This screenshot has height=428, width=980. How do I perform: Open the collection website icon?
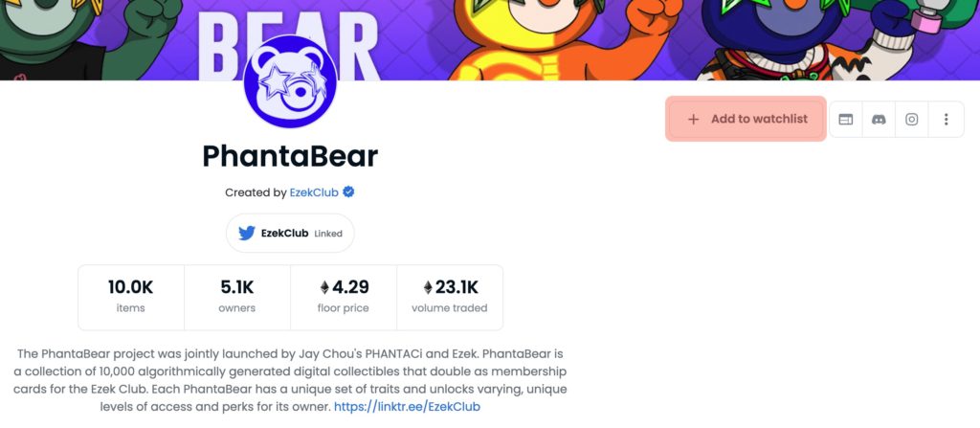pos(846,119)
